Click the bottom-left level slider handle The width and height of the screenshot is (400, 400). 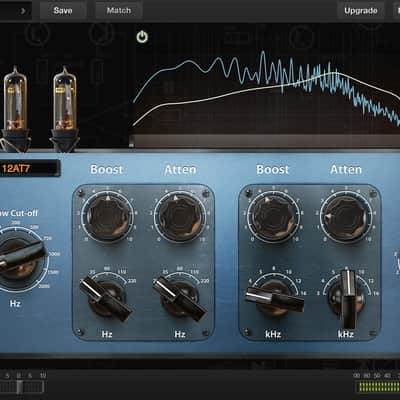20,387
